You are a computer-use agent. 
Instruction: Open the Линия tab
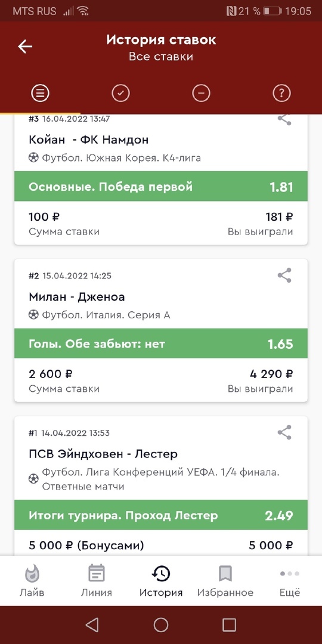(x=97, y=581)
